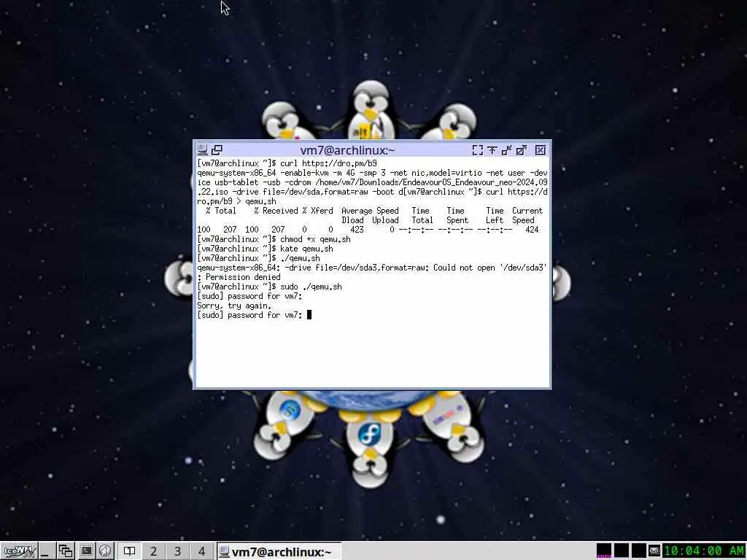Launch the web browser from the taskbar
This screenshot has height=560, width=747.
coord(105,551)
